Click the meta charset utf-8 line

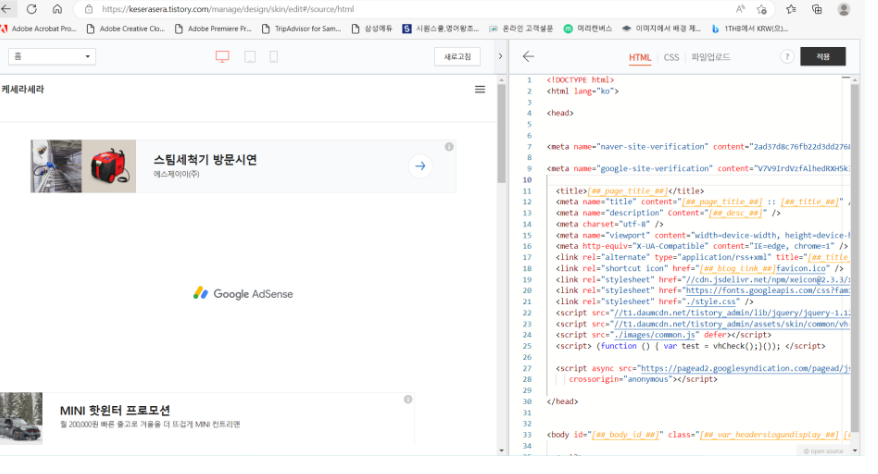click(x=610, y=224)
